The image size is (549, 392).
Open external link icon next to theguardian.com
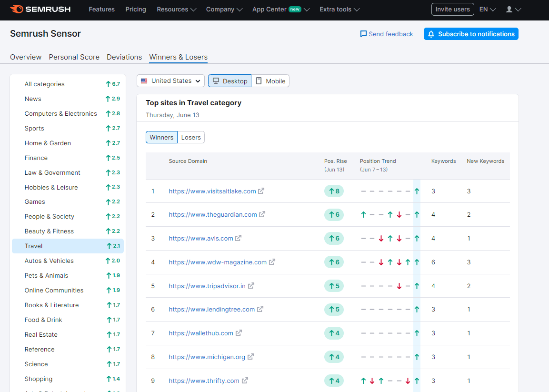(262, 214)
